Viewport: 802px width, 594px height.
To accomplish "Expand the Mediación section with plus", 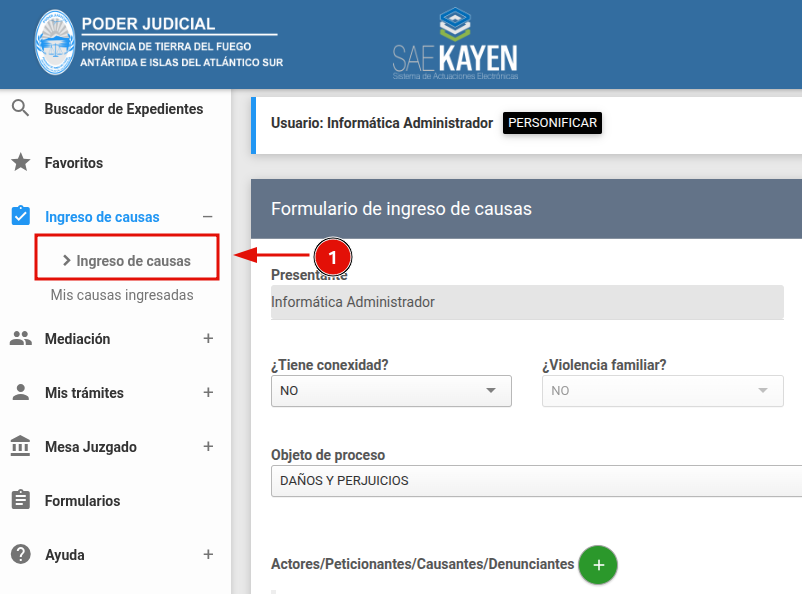I will tap(208, 339).
